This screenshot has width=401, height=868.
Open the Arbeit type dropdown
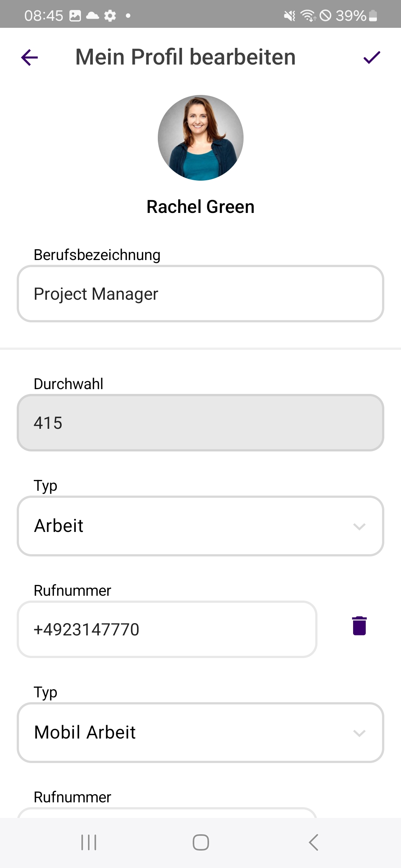click(200, 526)
